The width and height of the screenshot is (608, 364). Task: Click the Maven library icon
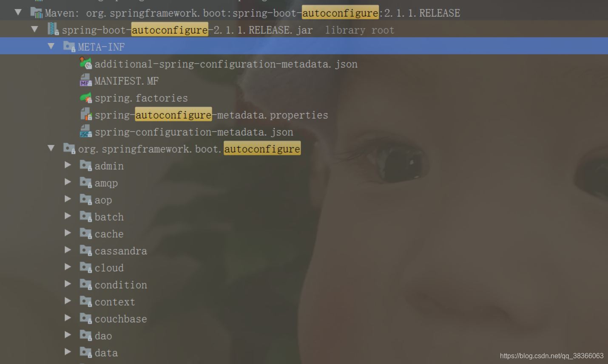click(x=37, y=13)
